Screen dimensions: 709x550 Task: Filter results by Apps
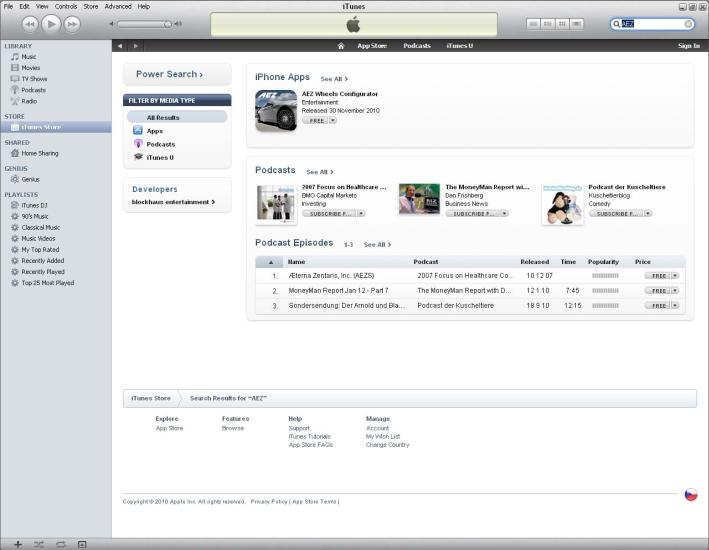[155, 131]
